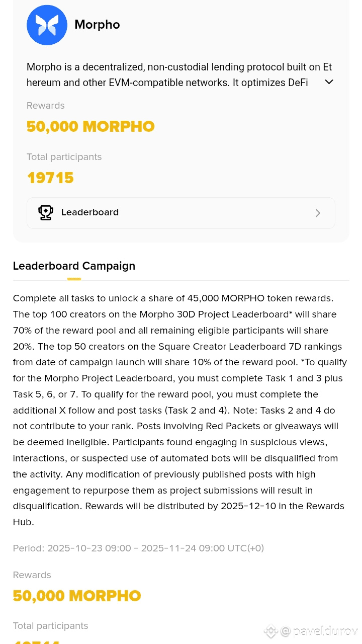The width and height of the screenshot is (362, 644).
Task: Open Leaderboard using the right arrow chevron
Action: (x=318, y=213)
